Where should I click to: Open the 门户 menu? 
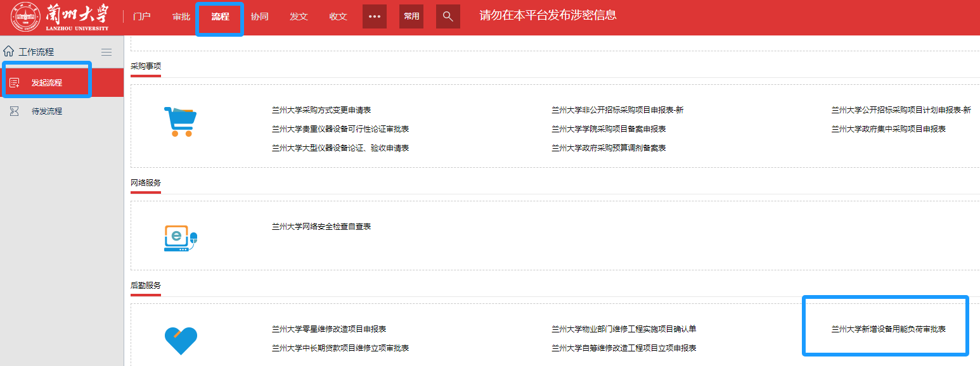coord(142,16)
